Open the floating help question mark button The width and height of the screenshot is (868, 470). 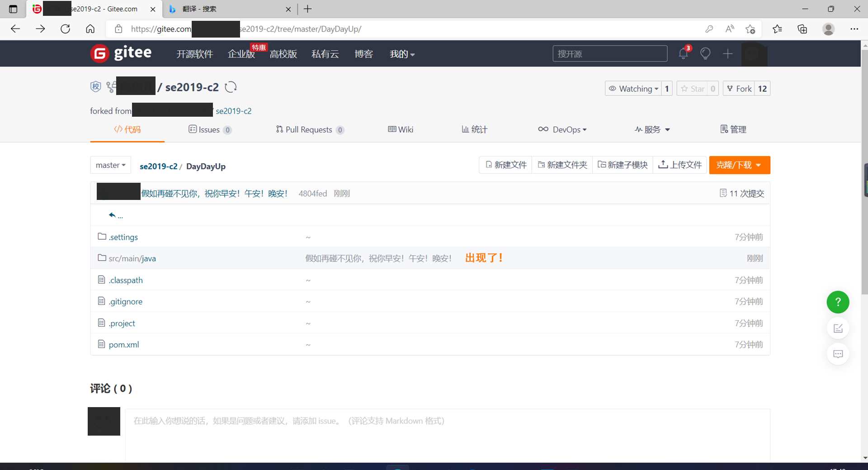tap(838, 302)
